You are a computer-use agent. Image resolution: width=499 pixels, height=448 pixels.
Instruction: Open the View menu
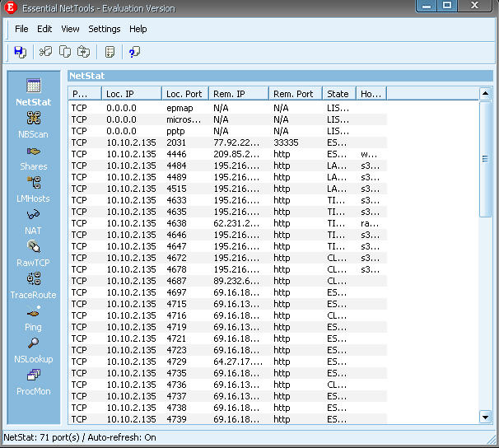tap(70, 29)
